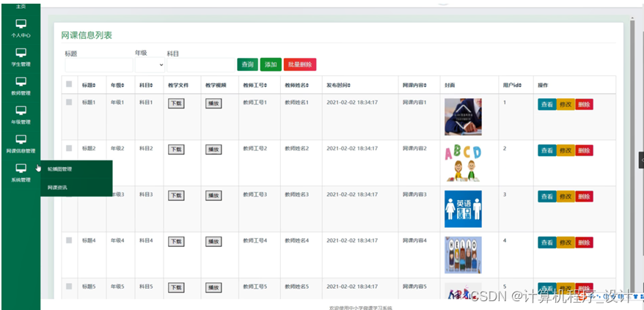The image size is (644, 310).
Task: Open 学生管理 in the sidebar
Action: (x=21, y=57)
